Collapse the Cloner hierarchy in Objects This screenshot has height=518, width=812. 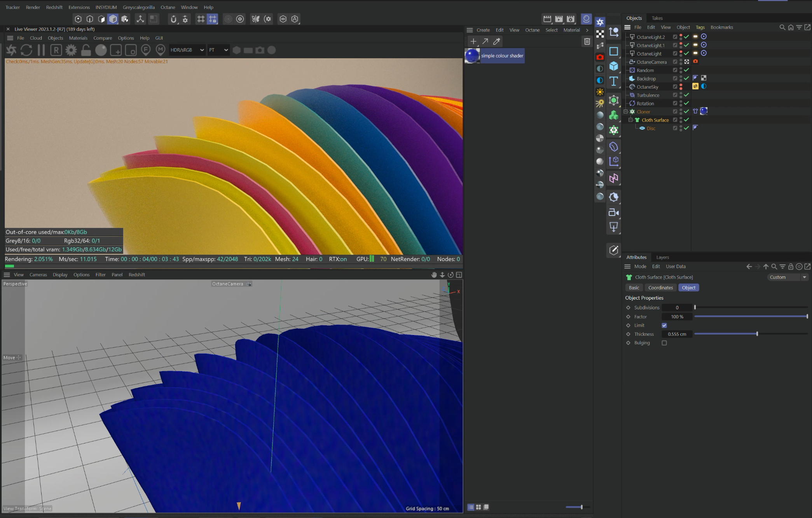(626, 112)
